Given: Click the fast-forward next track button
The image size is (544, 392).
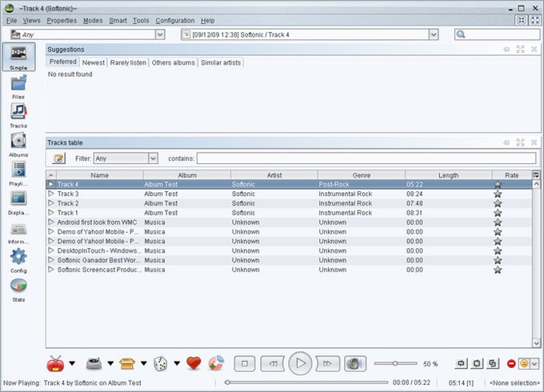Looking at the screenshot, I should 328,363.
